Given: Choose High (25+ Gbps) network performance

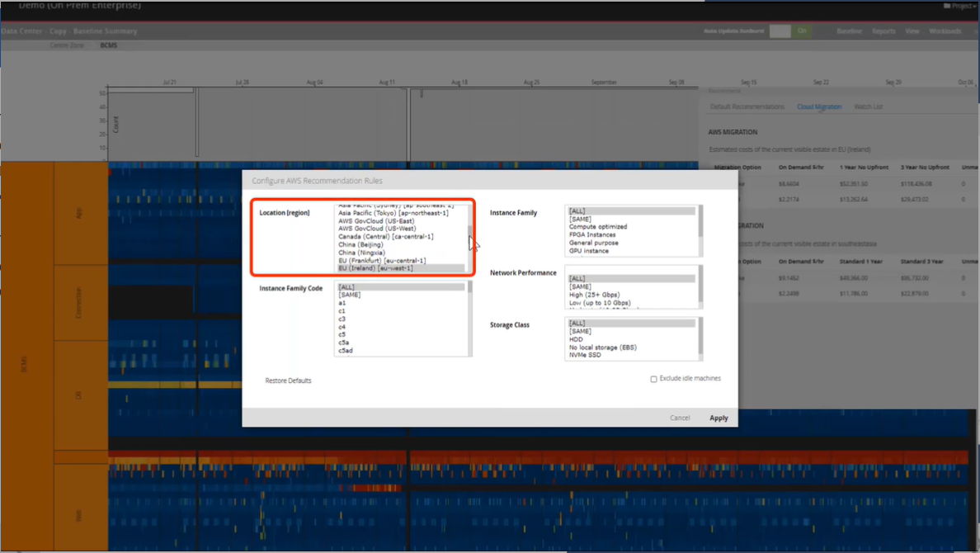Looking at the screenshot, I should click(x=595, y=295).
